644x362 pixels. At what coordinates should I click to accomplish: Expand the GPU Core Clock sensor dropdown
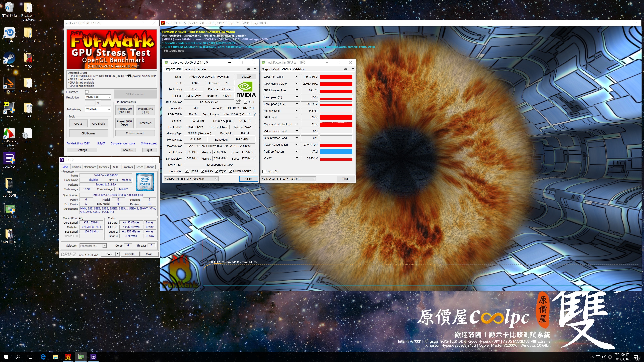click(x=297, y=77)
